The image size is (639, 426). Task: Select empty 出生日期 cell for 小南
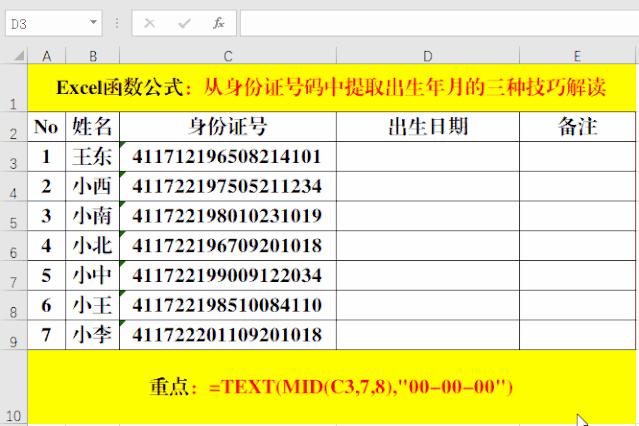pos(427,216)
